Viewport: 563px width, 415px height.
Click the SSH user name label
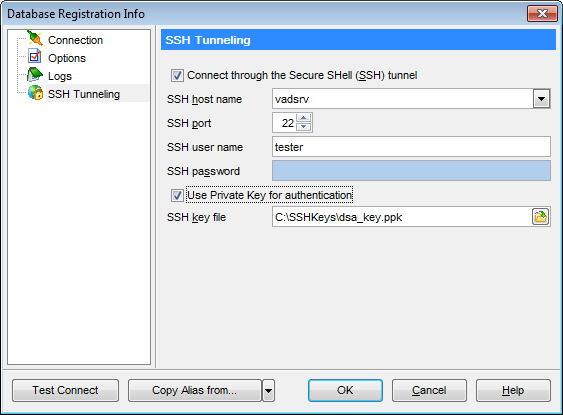tap(205, 147)
